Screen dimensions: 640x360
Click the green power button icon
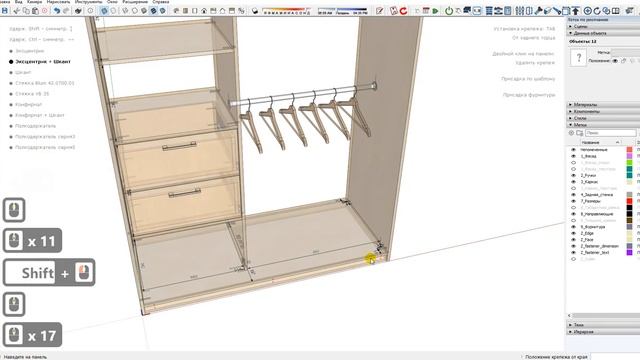point(449,11)
